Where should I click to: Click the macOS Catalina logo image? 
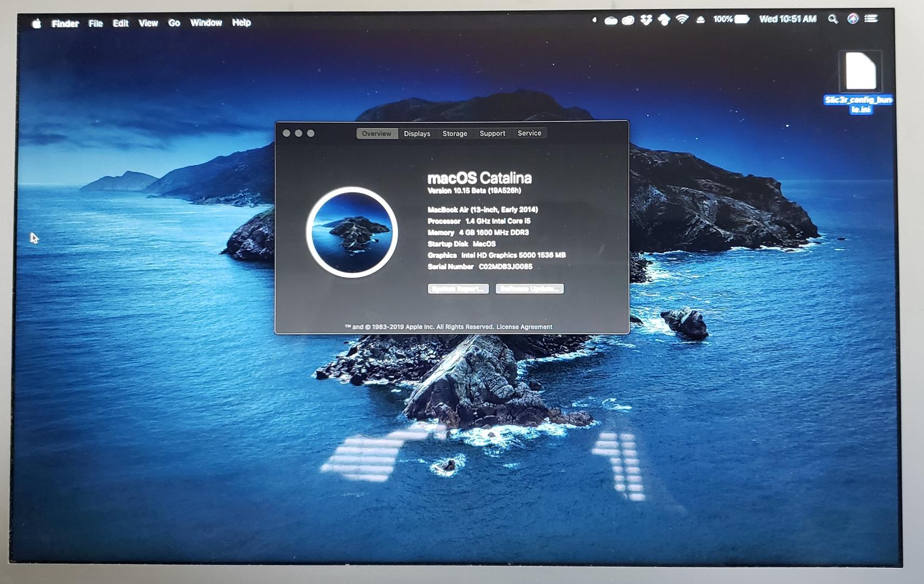click(x=352, y=233)
